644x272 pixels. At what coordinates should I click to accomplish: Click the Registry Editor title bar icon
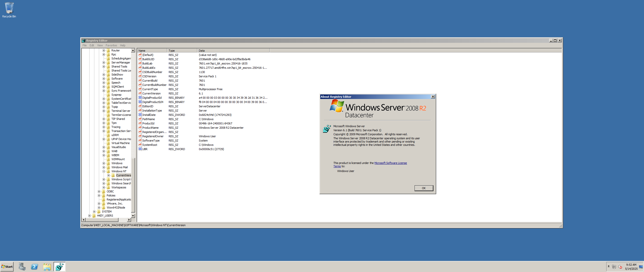(84, 41)
